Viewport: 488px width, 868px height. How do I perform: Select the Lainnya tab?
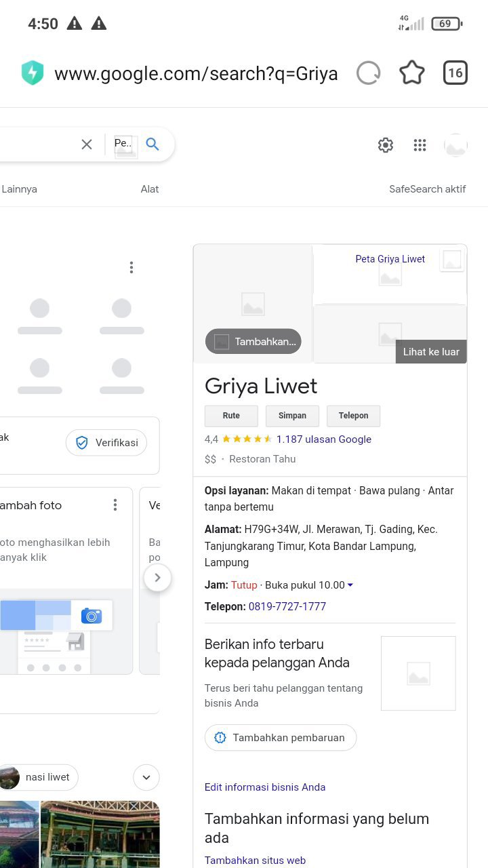tap(19, 189)
